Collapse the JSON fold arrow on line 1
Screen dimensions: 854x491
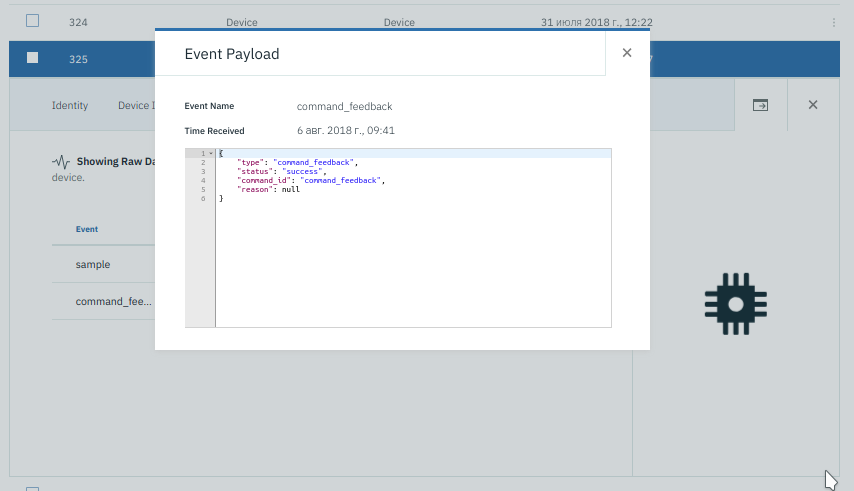pyautogui.click(x=211, y=154)
